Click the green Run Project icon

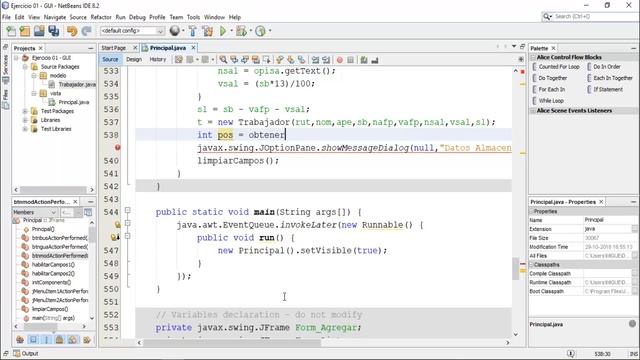click(x=223, y=31)
